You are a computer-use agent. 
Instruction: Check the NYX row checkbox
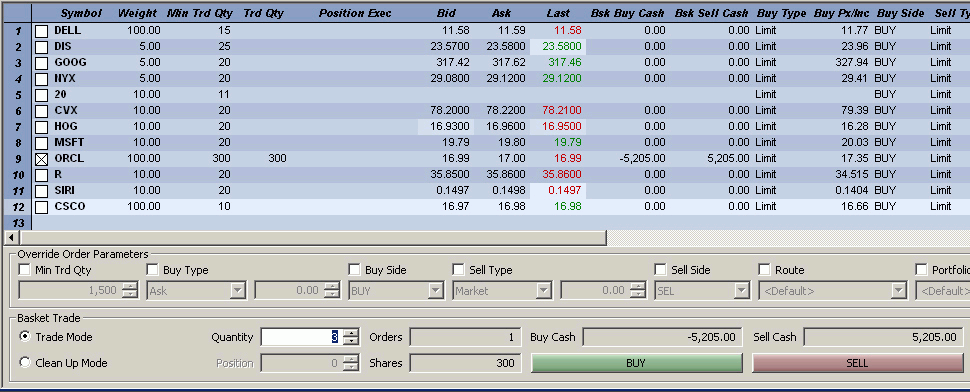[41, 79]
